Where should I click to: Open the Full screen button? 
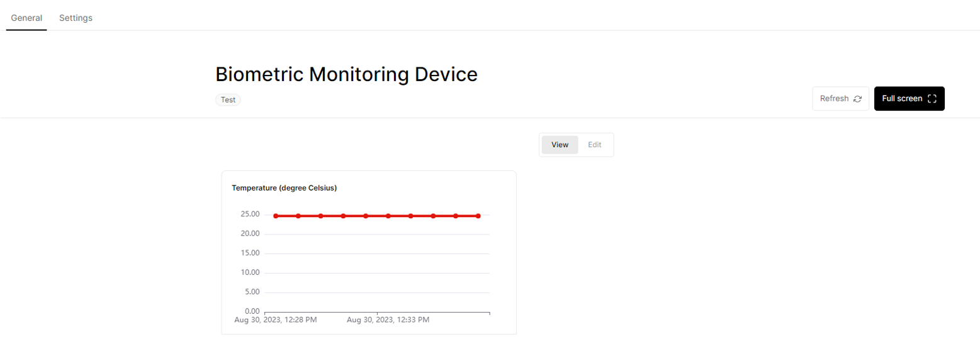pos(910,99)
